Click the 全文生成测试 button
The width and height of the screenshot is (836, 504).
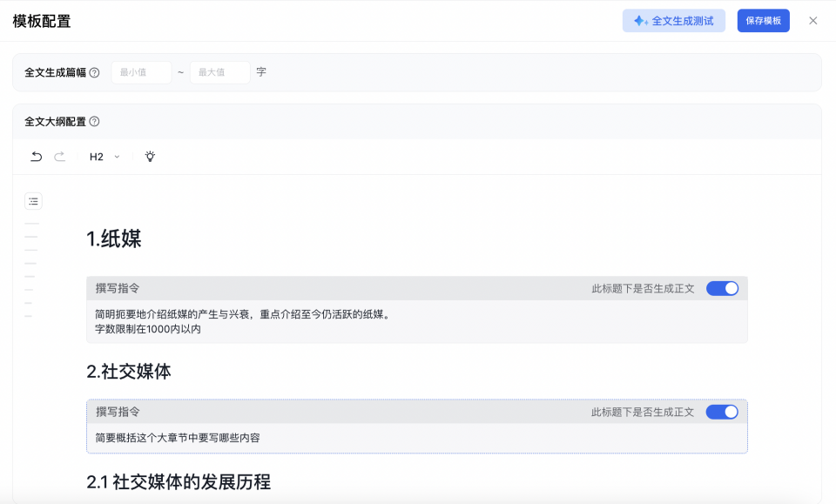[x=674, y=21]
